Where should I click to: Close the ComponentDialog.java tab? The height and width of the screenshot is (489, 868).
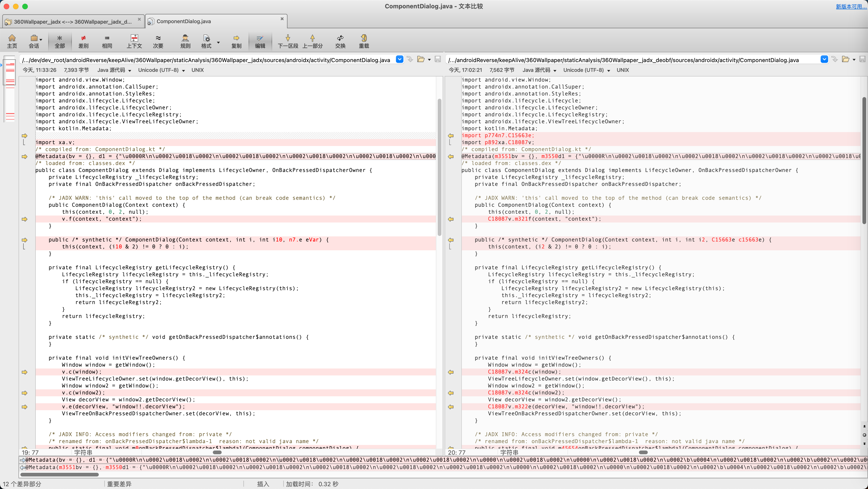pos(282,19)
